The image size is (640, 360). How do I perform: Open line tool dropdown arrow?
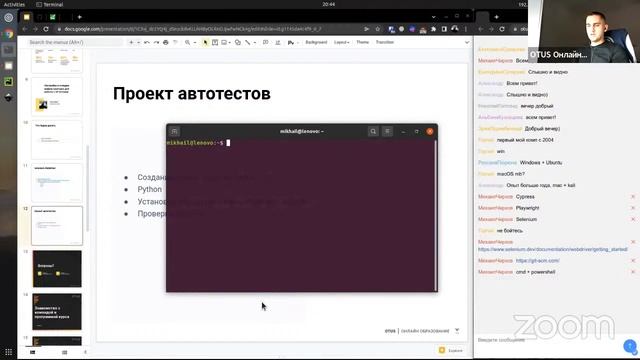[x=255, y=42]
